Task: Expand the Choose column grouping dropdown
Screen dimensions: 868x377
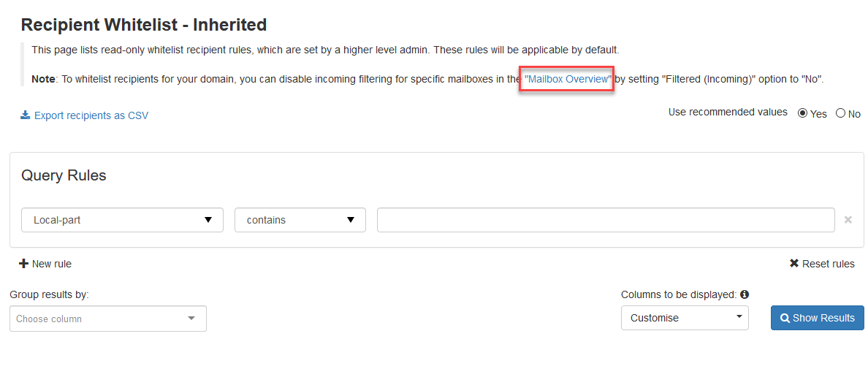Action: (x=107, y=319)
